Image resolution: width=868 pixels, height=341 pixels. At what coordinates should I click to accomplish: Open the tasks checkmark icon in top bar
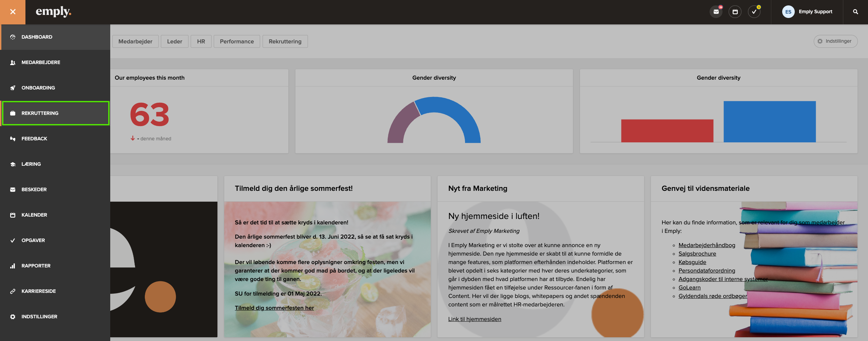[754, 12]
